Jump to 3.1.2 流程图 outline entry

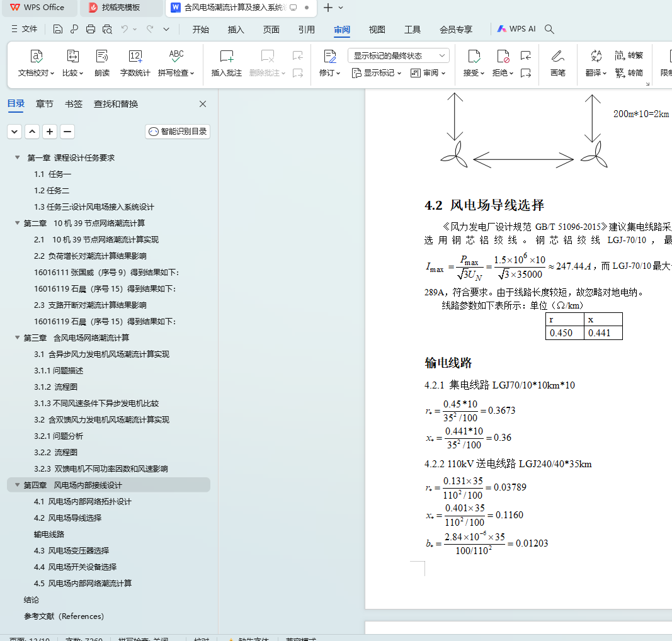point(55,387)
